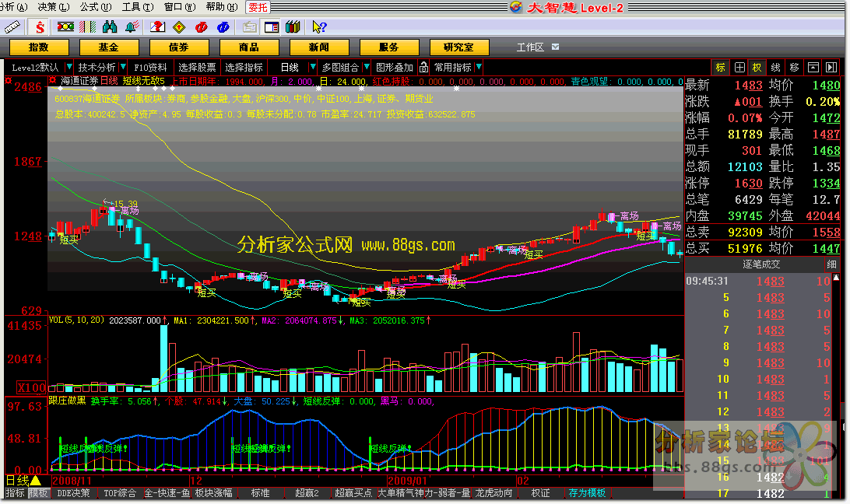Click the blue circular logo toolbar icon

[223, 26]
